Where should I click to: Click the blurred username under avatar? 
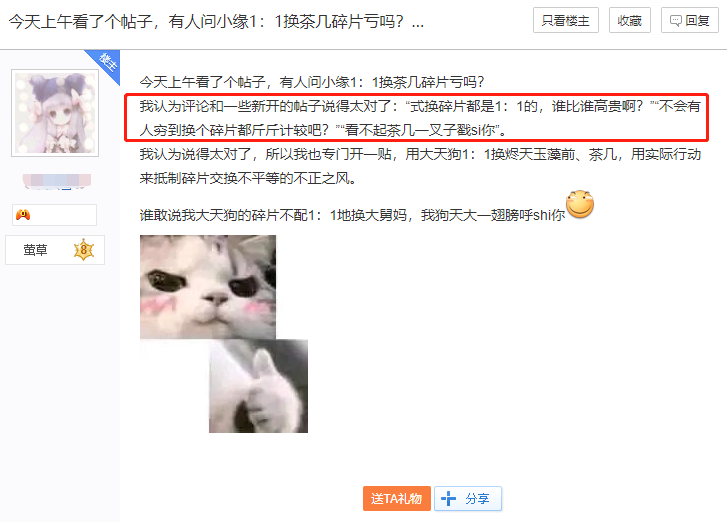[57, 181]
